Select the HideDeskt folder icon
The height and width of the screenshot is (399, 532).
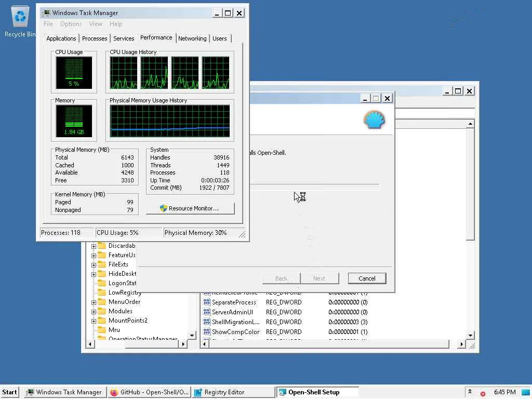pos(102,273)
